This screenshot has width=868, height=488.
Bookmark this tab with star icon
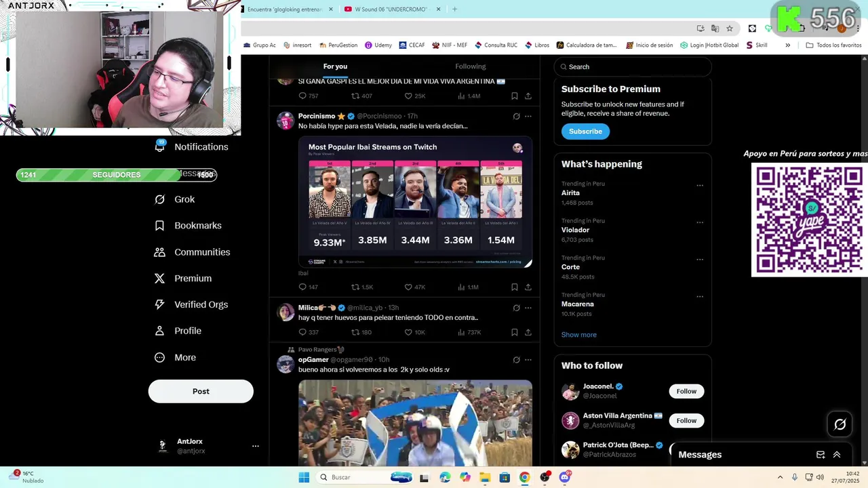click(730, 28)
